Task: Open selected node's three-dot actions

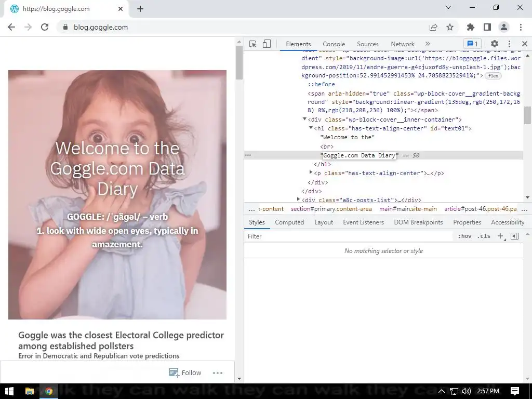Action: point(248,155)
